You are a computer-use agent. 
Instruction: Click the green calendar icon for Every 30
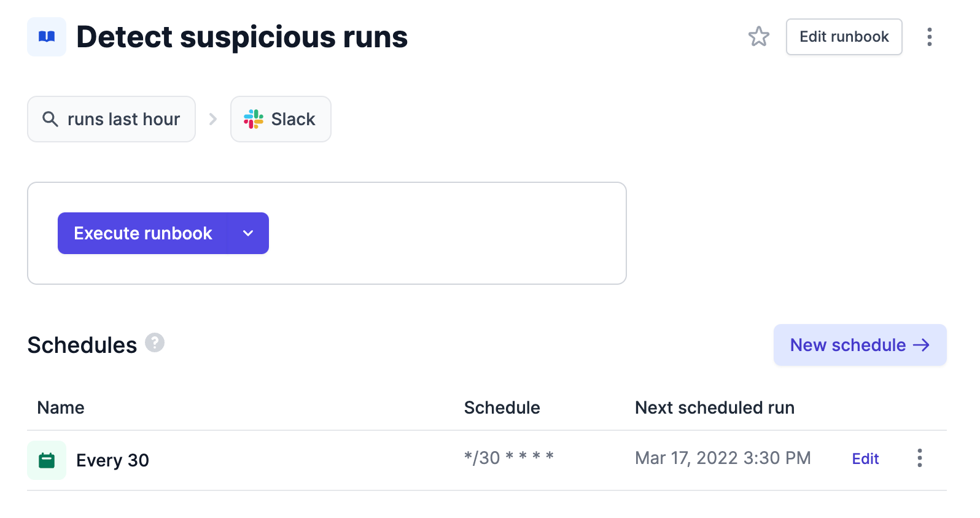tap(47, 460)
